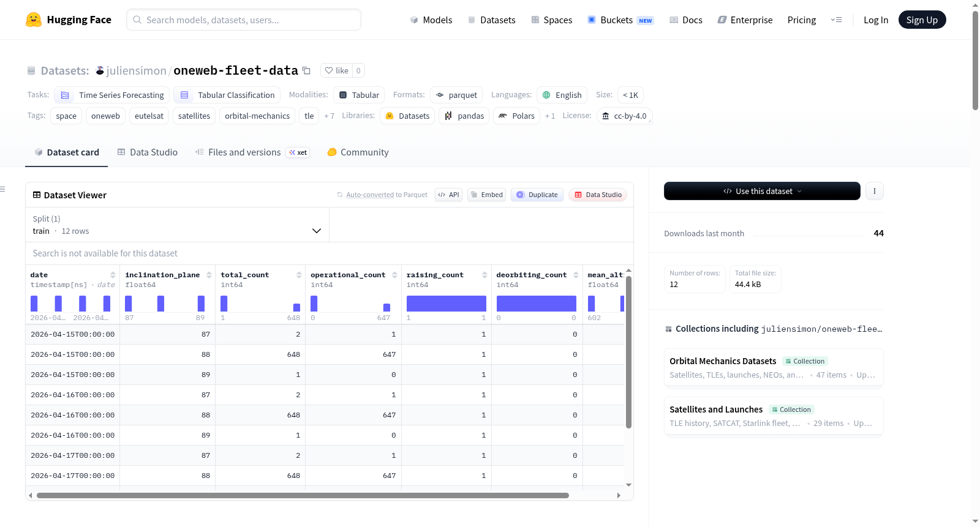Click the Sign Up button

point(922,20)
